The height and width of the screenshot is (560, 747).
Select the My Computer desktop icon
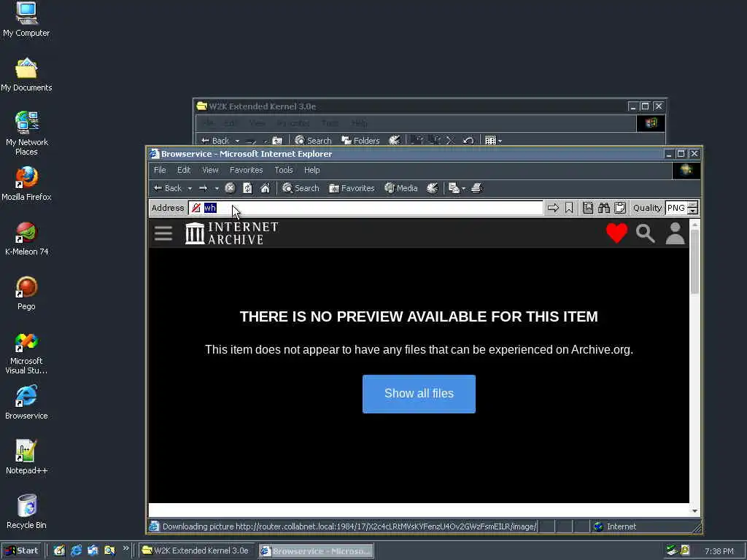coord(26,20)
